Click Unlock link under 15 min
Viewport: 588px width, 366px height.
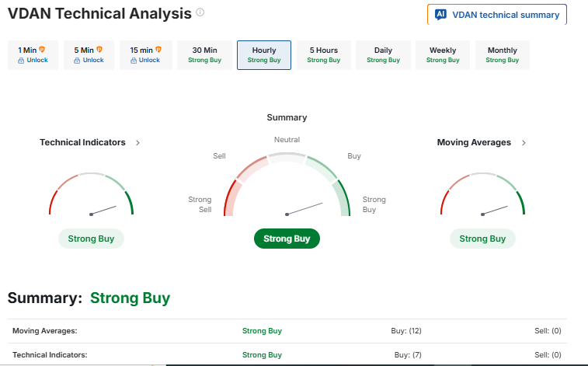tap(149, 60)
